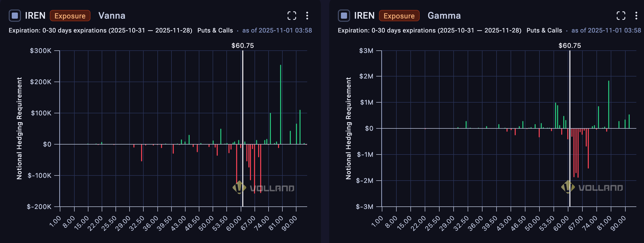
Task: Click Notional Hedging Requirement axis title on Gamma chart
Action: point(348,128)
